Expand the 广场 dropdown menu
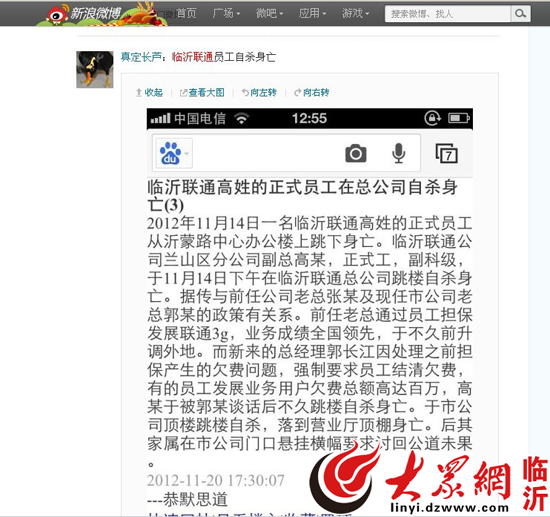Image resolution: width=550 pixels, height=517 pixels. (x=226, y=13)
